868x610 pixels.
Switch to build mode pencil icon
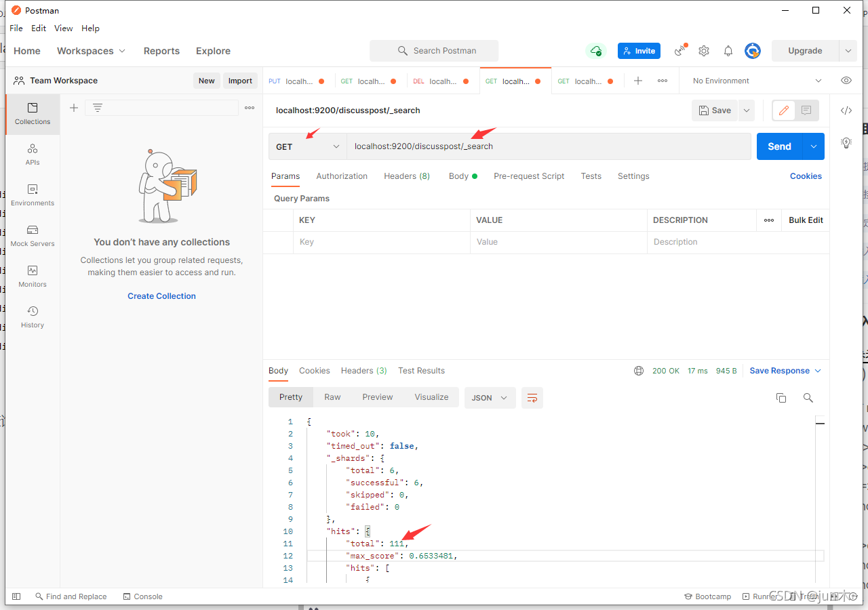(784, 110)
